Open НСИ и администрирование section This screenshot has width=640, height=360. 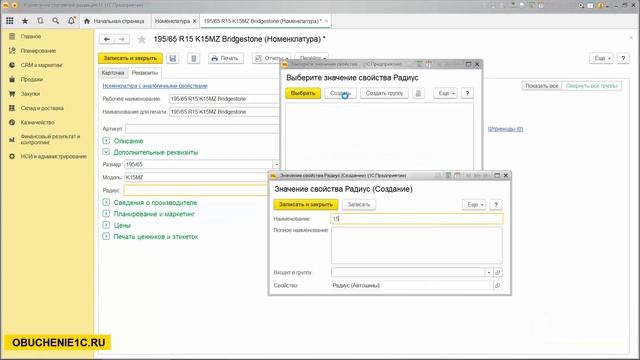(53, 156)
